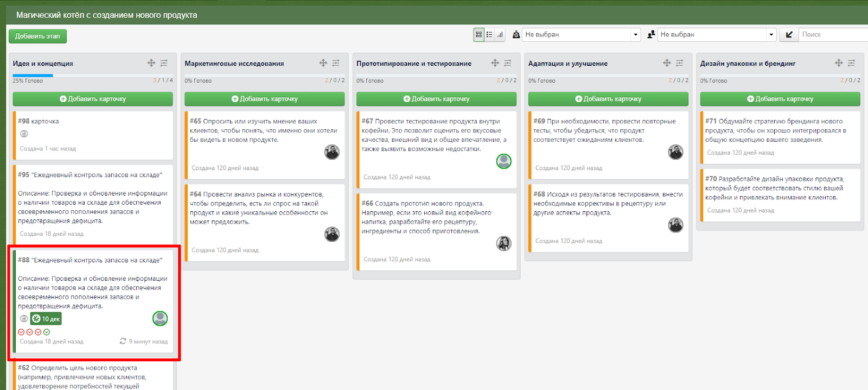Click assignee avatar on card #69
The width and height of the screenshot is (868, 390).
coord(675,152)
